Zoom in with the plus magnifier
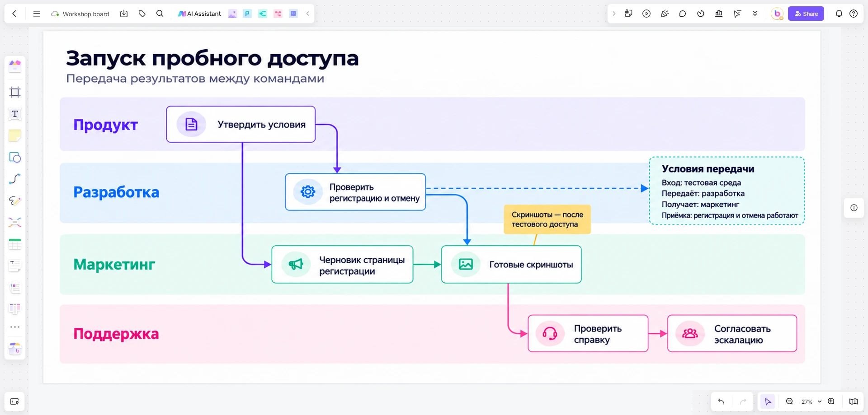The width and height of the screenshot is (868, 415). 831,401
